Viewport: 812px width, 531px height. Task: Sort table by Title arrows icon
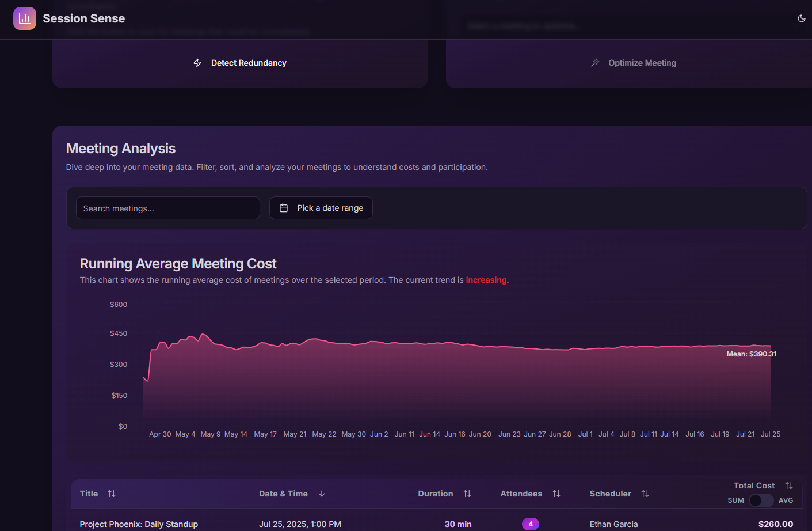[112, 494]
